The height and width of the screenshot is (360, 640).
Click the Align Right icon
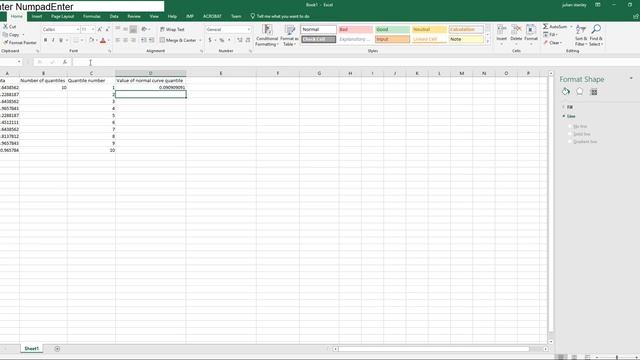point(133,40)
